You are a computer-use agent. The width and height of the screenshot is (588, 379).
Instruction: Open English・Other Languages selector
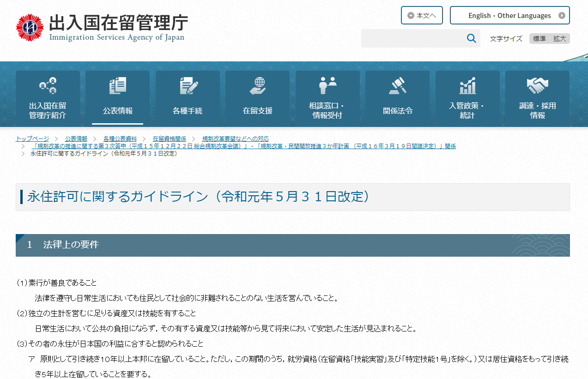click(x=509, y=15)
